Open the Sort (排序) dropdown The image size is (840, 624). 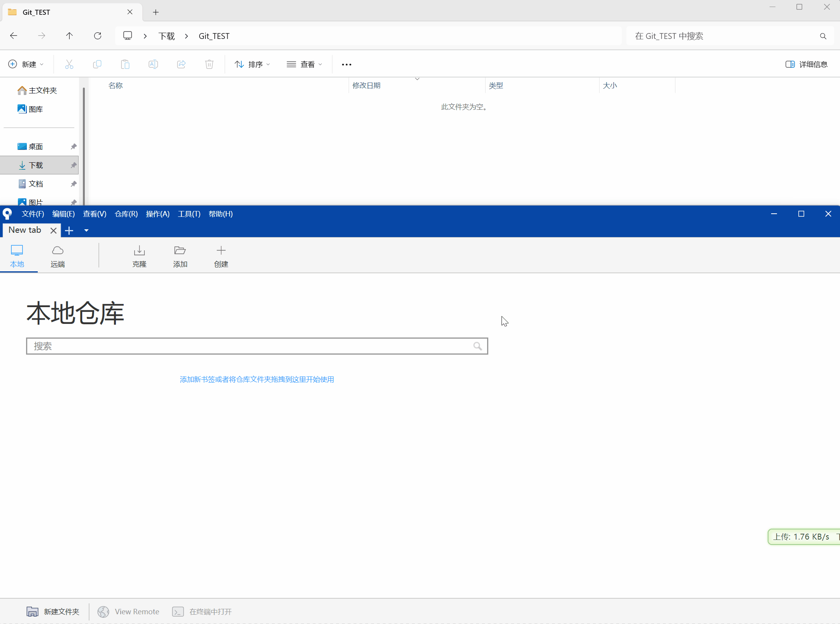[x=252, y=64]
